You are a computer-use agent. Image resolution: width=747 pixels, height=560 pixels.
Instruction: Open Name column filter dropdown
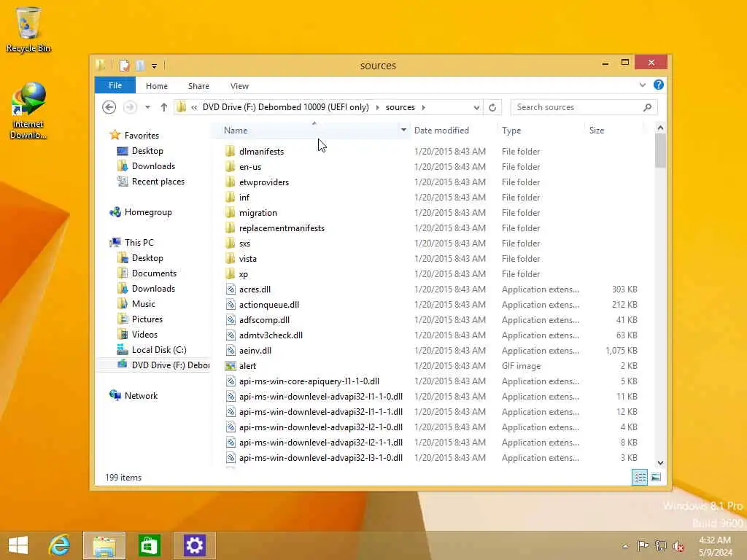tap(403, 130)
